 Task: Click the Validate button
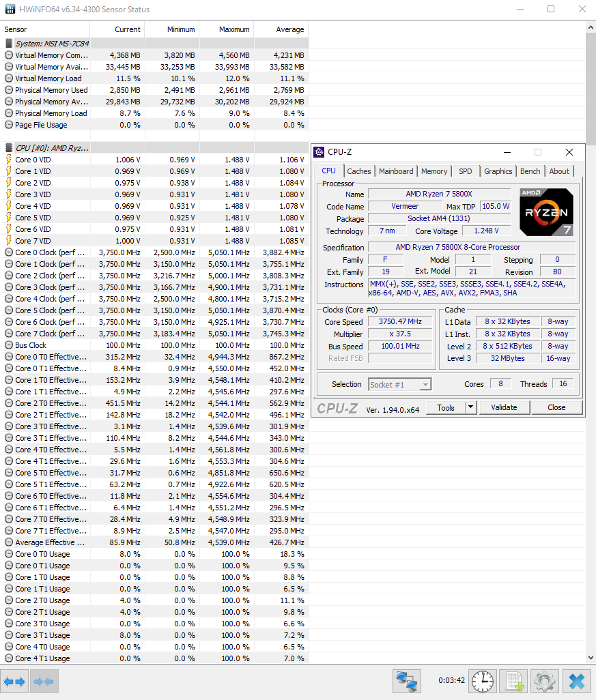tap(504, 407)
